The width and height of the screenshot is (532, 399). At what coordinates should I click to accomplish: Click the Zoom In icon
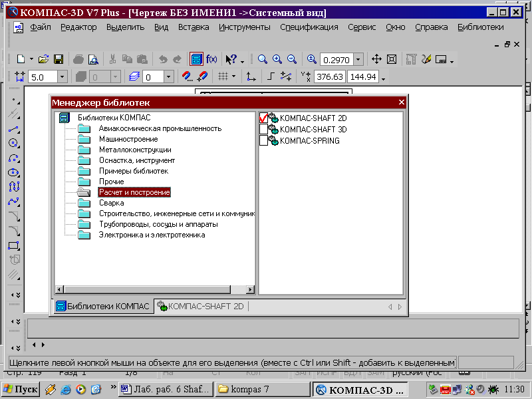[277, 59]
